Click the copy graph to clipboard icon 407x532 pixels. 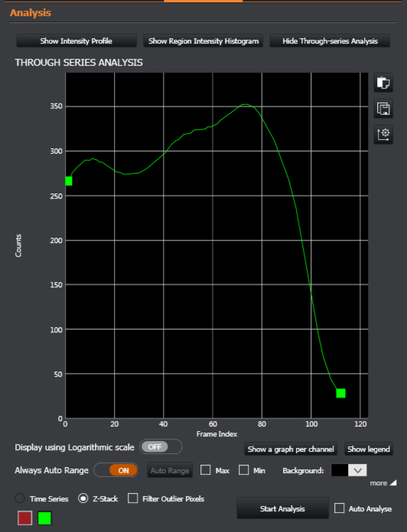click(383, 83)
